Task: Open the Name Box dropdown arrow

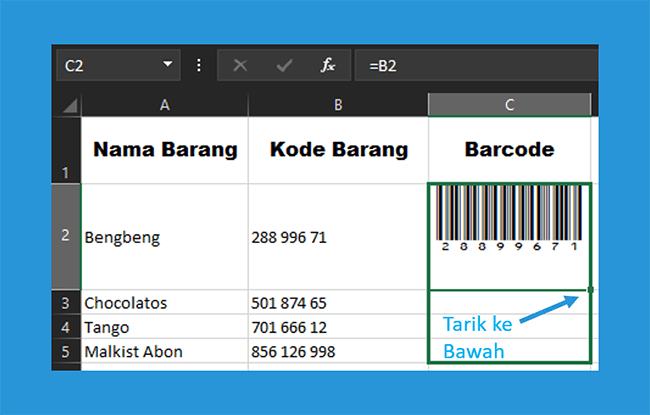Action: click(167, 64)
